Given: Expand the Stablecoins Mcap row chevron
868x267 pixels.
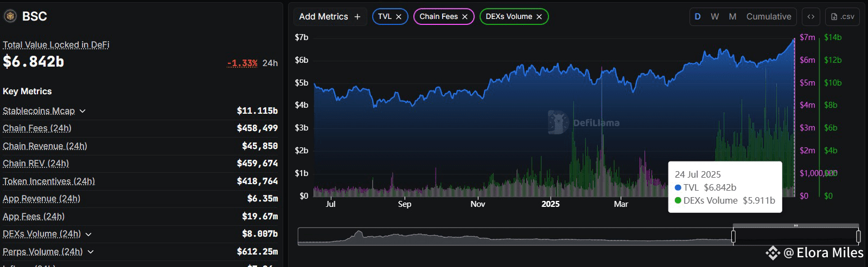Looking at the screenshot, I should tap(82, 111).
